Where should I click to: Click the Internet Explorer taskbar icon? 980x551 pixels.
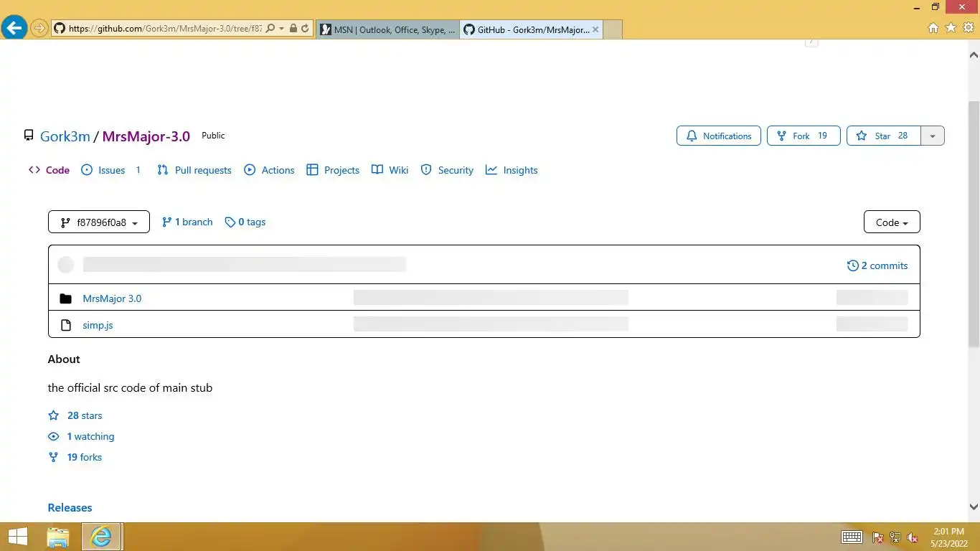[101, 537]
